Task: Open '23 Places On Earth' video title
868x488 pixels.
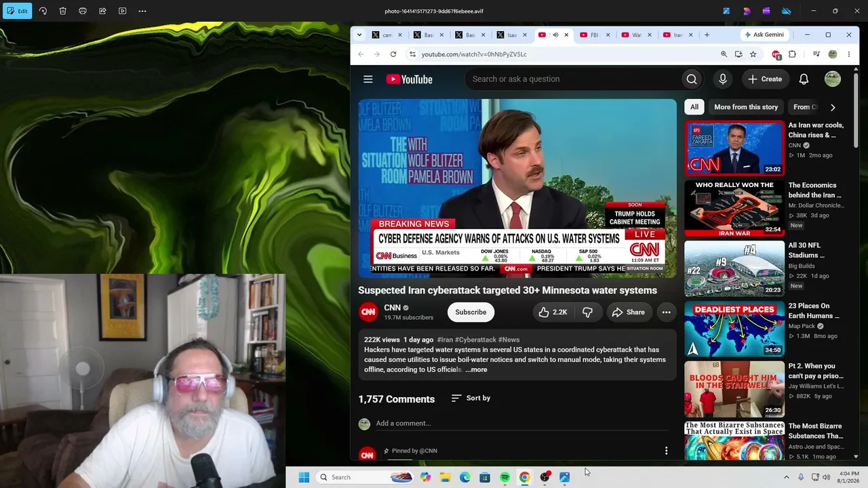Action: pos(814,311)
